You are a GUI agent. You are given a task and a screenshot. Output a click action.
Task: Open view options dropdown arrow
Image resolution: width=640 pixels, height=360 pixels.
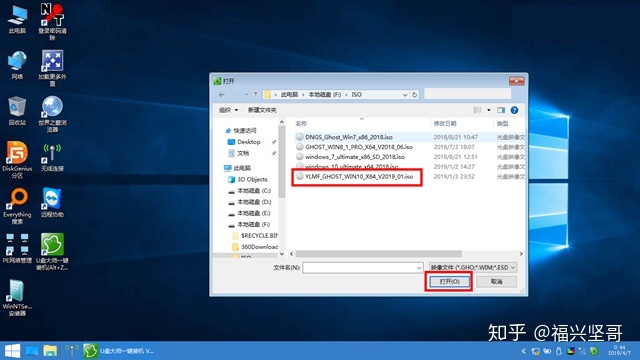pyautogui.click(x=489, y=110)
